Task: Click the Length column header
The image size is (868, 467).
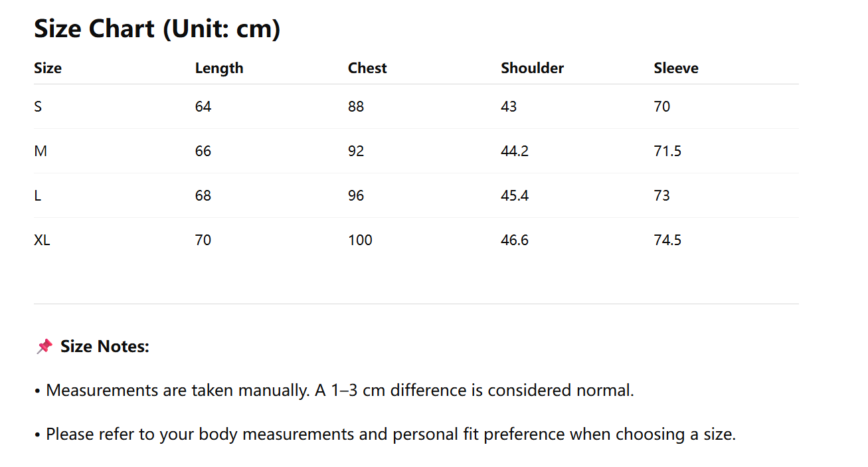Action: 219,68
